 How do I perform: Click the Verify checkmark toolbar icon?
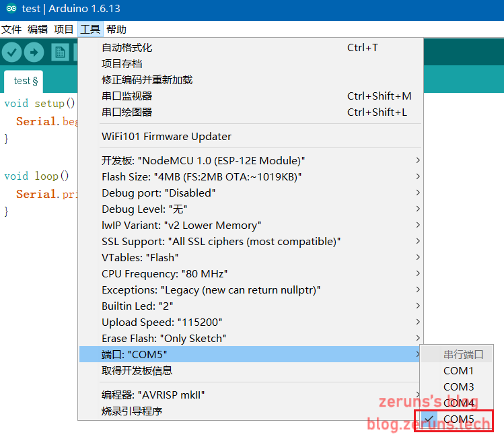tap(12, 53)
